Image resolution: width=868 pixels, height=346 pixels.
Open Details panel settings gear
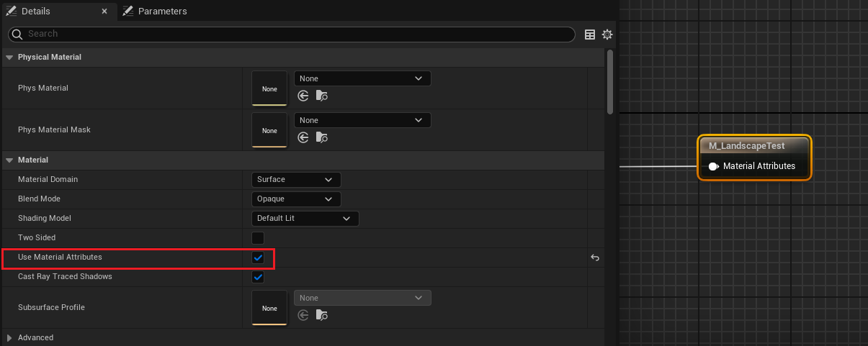[607, 35]
